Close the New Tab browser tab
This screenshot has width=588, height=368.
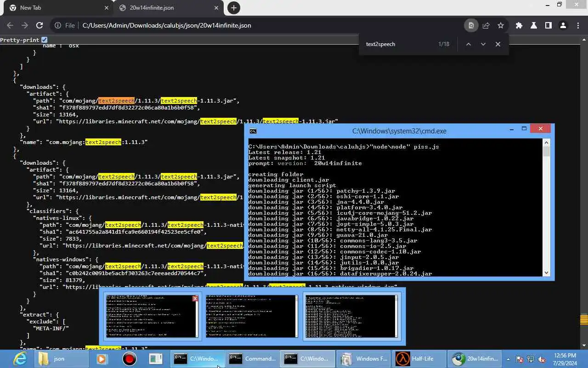click(x=107, y=8)
